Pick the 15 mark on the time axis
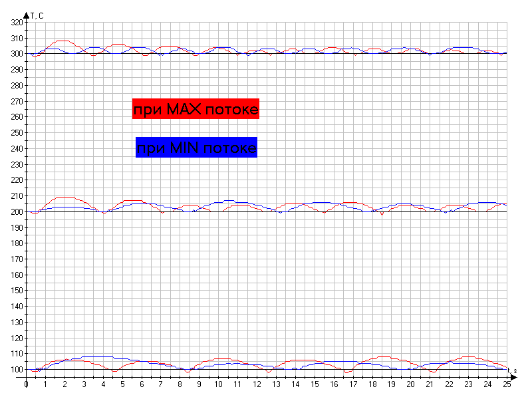Viewport: 532px width, 399px height. [x=315, y=384]
